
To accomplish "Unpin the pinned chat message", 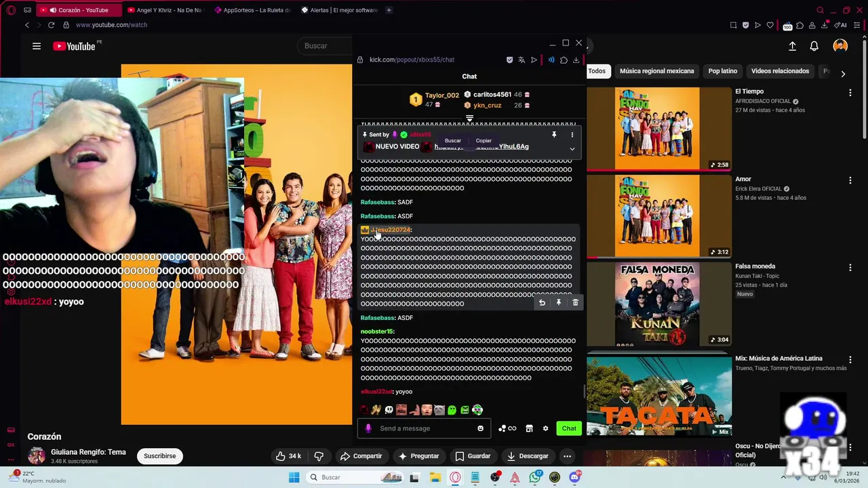I will pos(554,135).
